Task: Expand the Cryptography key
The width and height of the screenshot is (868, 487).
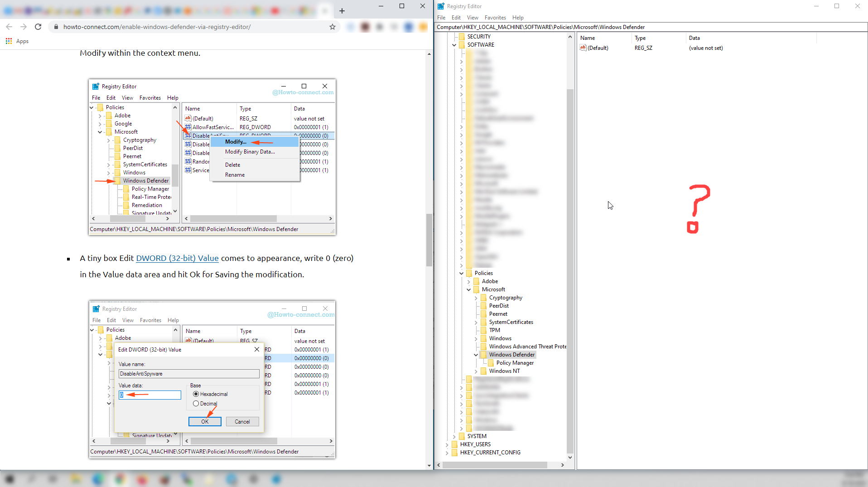Action: coord(476,298)
